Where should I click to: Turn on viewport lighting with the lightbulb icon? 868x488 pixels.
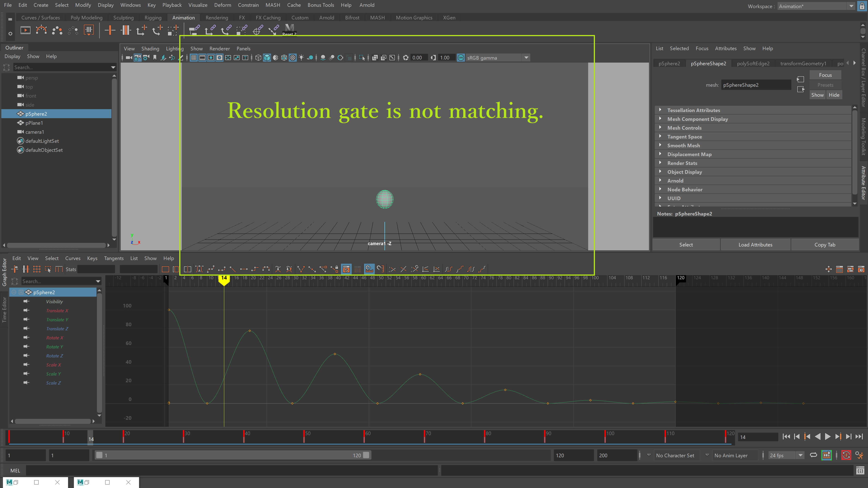coord(302,58)
